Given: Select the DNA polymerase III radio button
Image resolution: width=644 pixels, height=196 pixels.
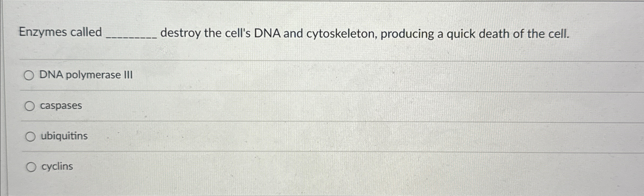Looking at the screenshot, I should pos(30,76).
